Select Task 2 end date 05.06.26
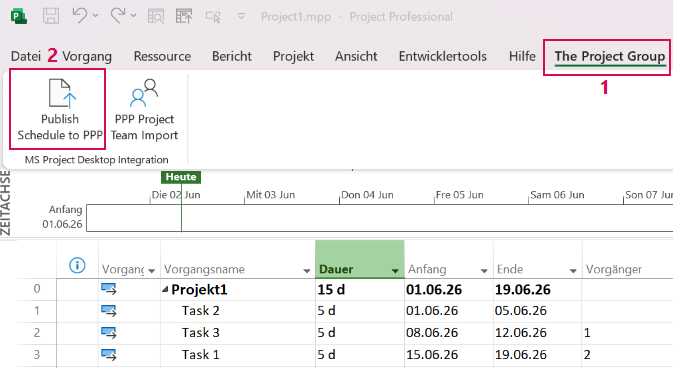 pos(538,311)
